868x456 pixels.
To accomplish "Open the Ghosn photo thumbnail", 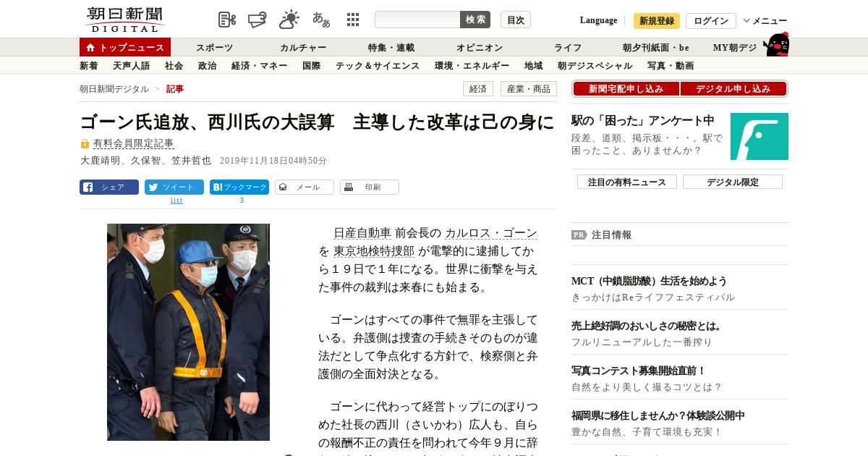I will click(x=188, y=332).
